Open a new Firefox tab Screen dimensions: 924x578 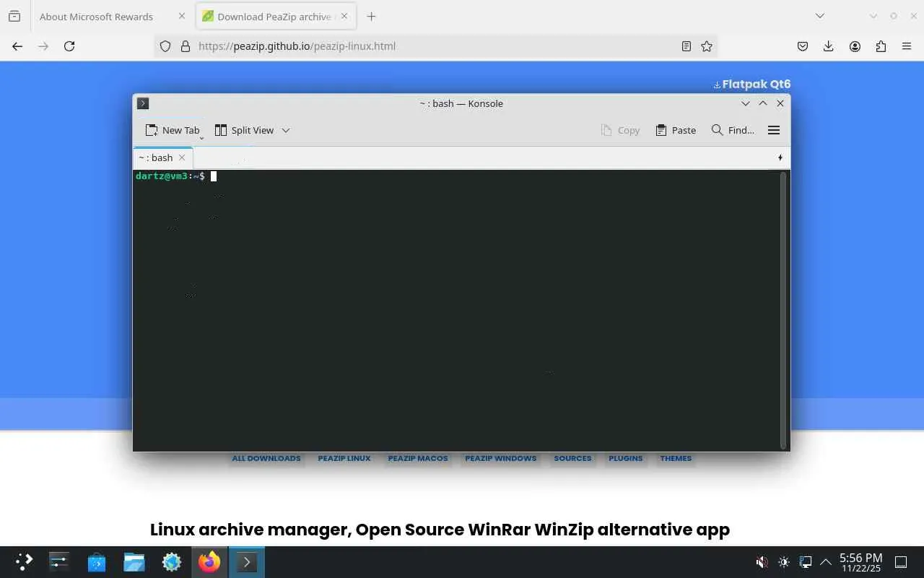pos(371,17)
